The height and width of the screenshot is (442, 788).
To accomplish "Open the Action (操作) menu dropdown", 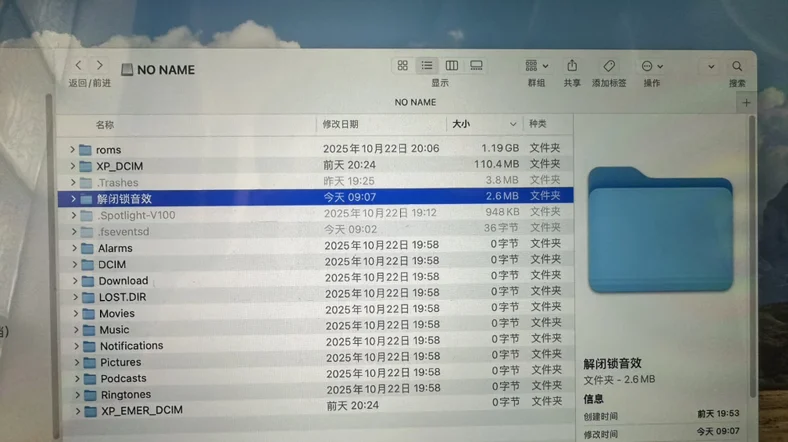I will (652, 66).
